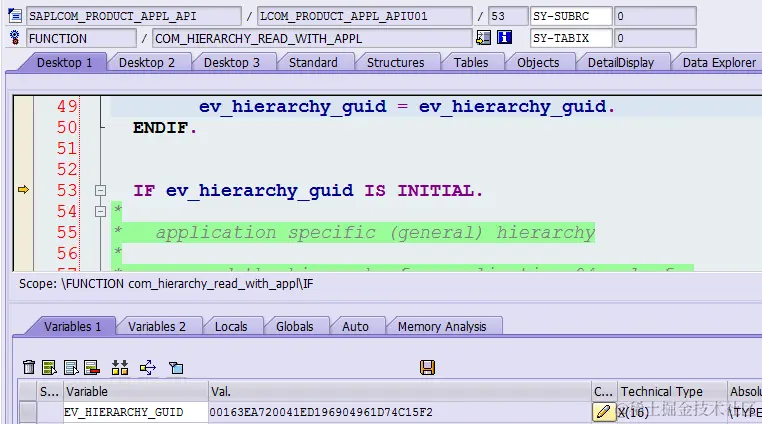Click the S... status column header
This screenshot has width=762, height=424.
click(x=50, y=391)
